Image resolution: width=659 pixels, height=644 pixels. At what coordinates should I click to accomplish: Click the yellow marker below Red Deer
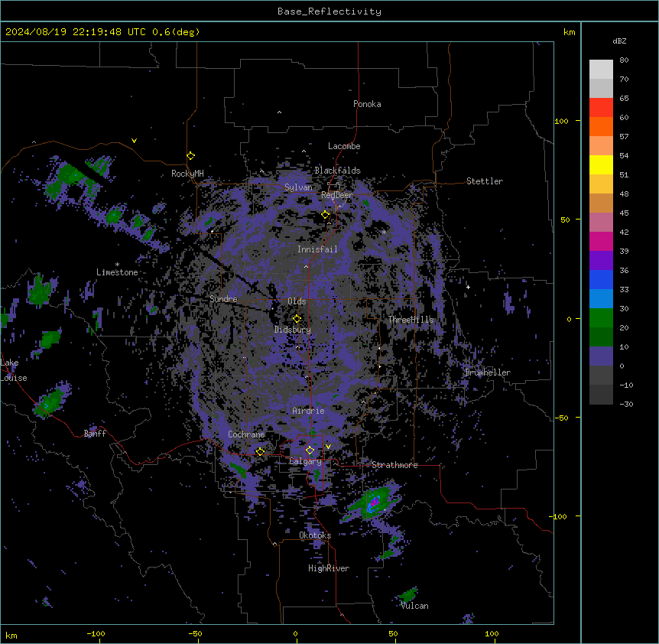[326, 215]
